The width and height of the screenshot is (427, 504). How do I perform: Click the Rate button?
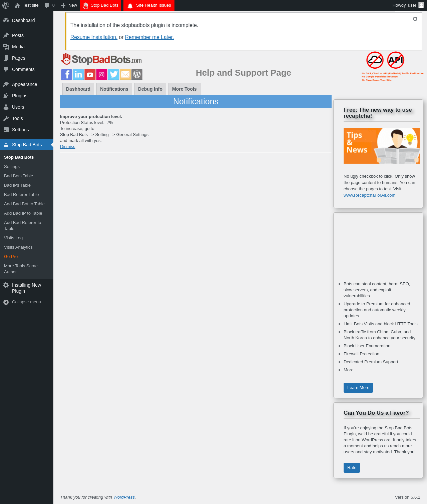pos(352,468)
